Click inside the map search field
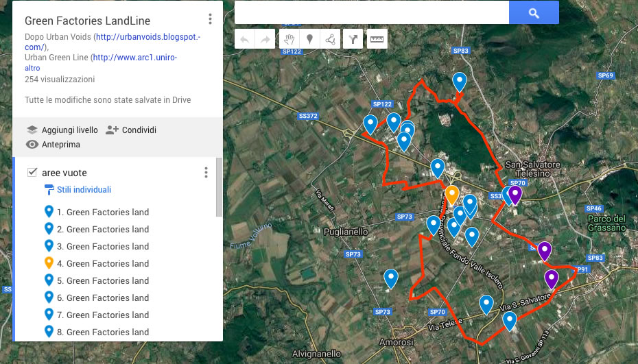638x364 pixels. tap(371, 12)
